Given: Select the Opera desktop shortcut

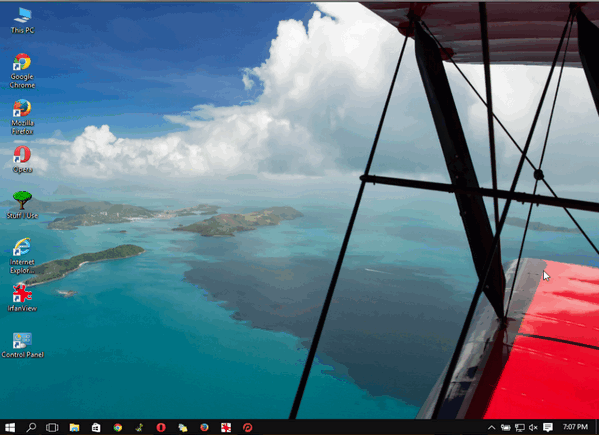Looking at the screenshot, I should 22,159.
